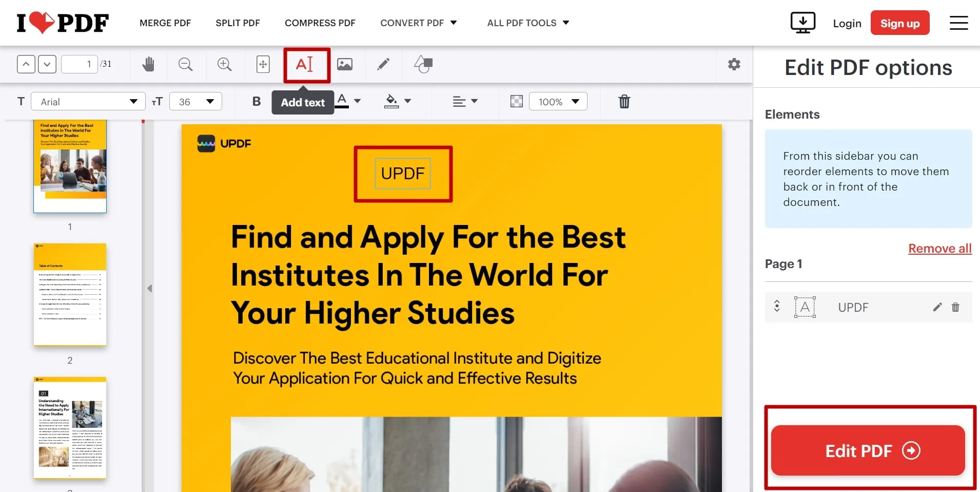Viewport: 980px width, 492px height.
Task: Edit the UPDF element with pencil icon
Action: (x=937, y=307)
